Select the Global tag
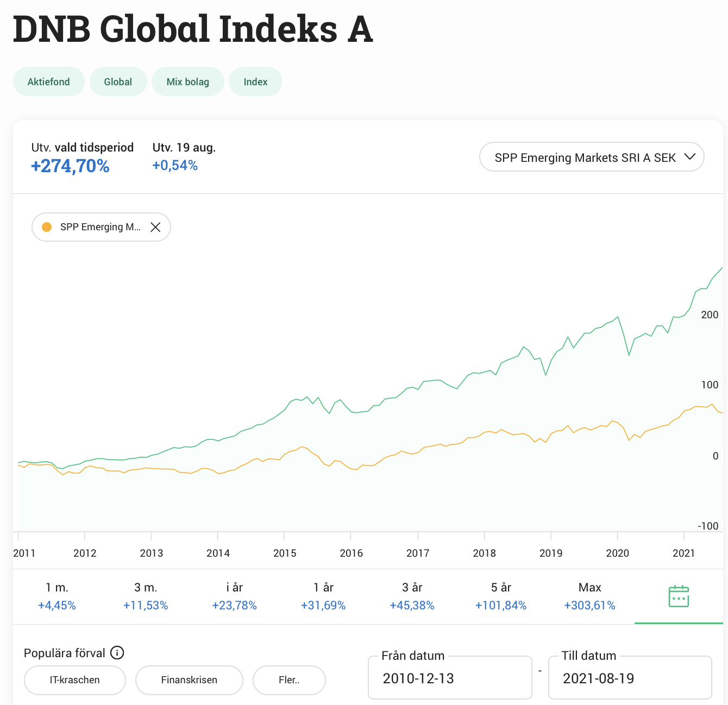This screenshot has width=728, height=705. click(118, 81)
